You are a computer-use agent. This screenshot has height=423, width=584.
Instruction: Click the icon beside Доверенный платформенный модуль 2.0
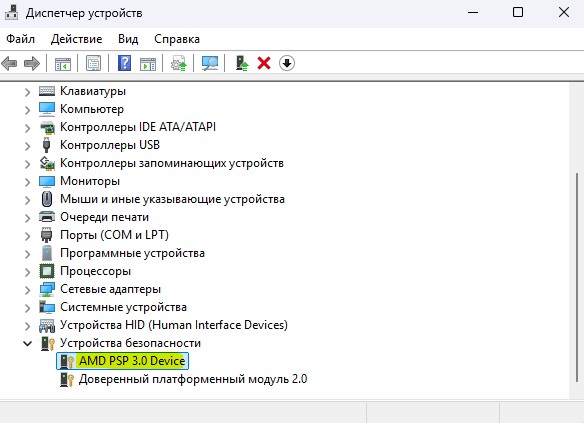tap(67, 379)
